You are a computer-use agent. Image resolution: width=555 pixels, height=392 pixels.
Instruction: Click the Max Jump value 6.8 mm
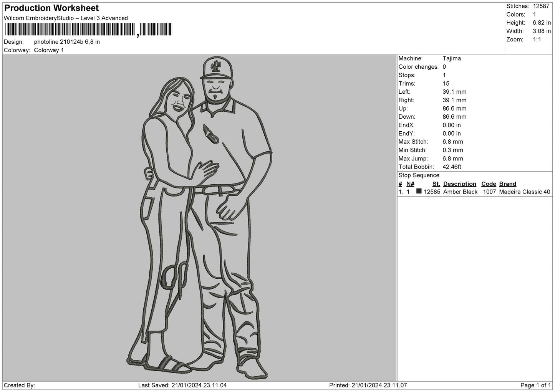[453, 159]
